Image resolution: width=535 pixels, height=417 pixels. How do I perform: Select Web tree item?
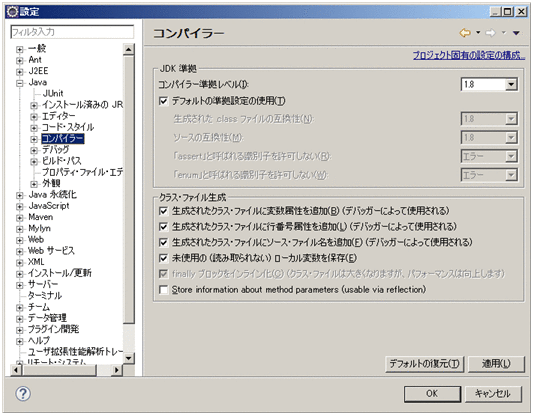36,239
